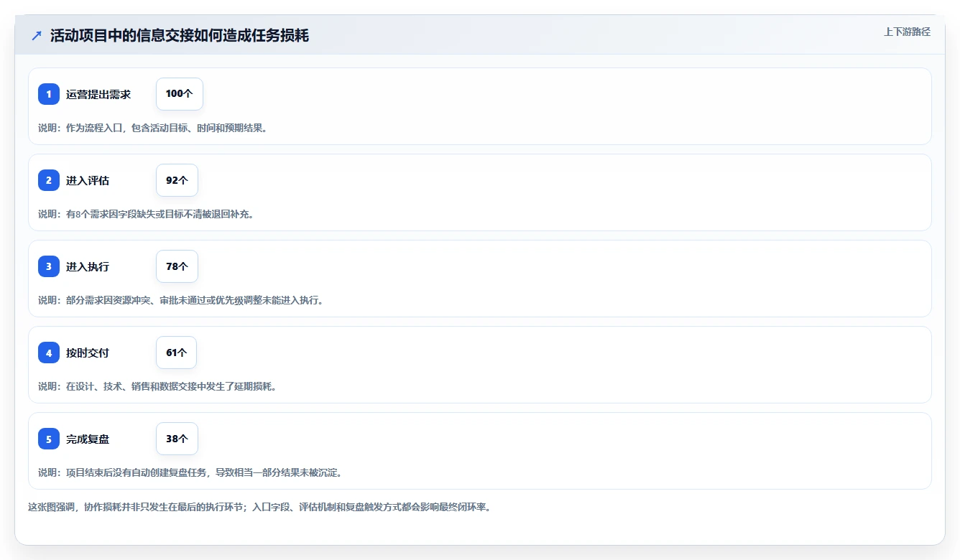This screenshot has height=560, width=960.
Task: Select step number badge 5
Action: coord(49,439)
